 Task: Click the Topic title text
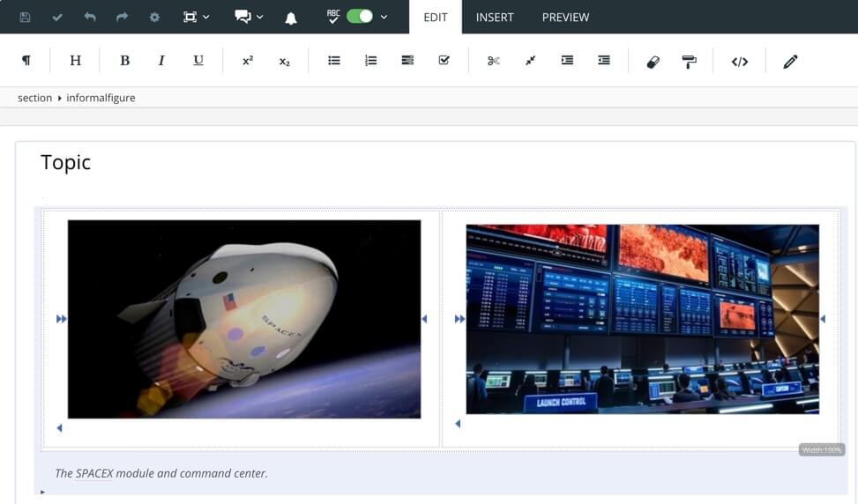click(x=65, y=162)
